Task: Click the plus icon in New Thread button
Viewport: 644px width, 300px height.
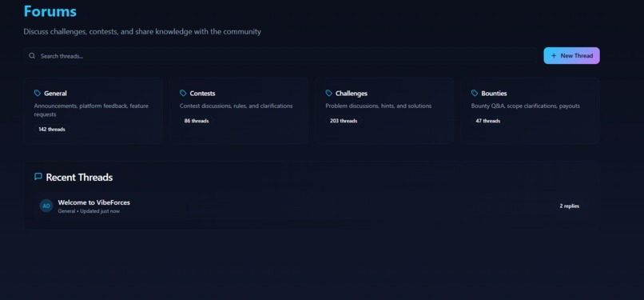Action: click(554, 56)
